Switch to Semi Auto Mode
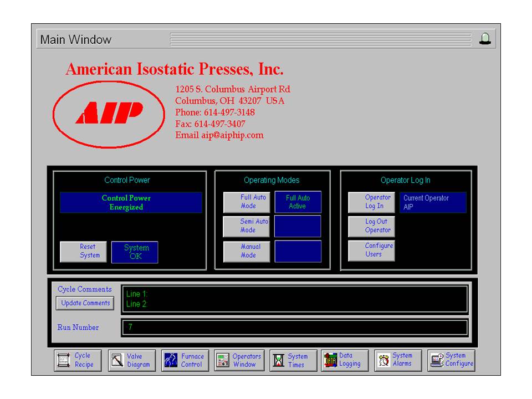Image resolution: width=532 pixels, height=399 pixels. point(247,226)
